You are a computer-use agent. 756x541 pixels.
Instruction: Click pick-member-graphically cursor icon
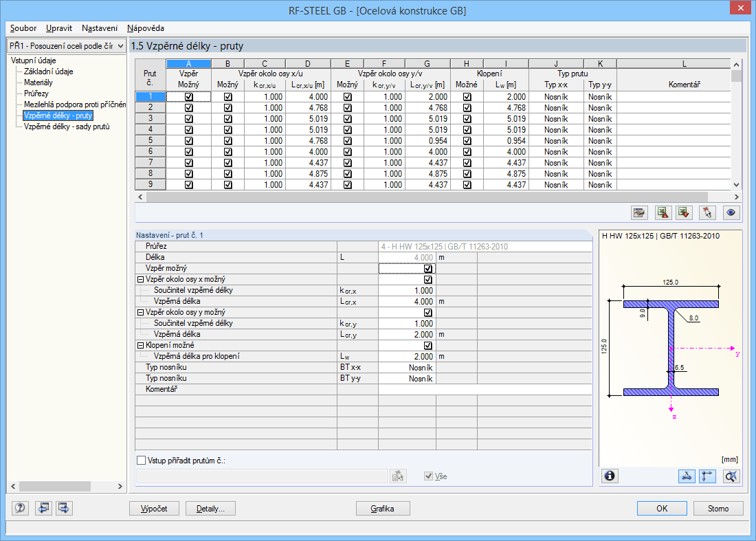click(707, 212)
